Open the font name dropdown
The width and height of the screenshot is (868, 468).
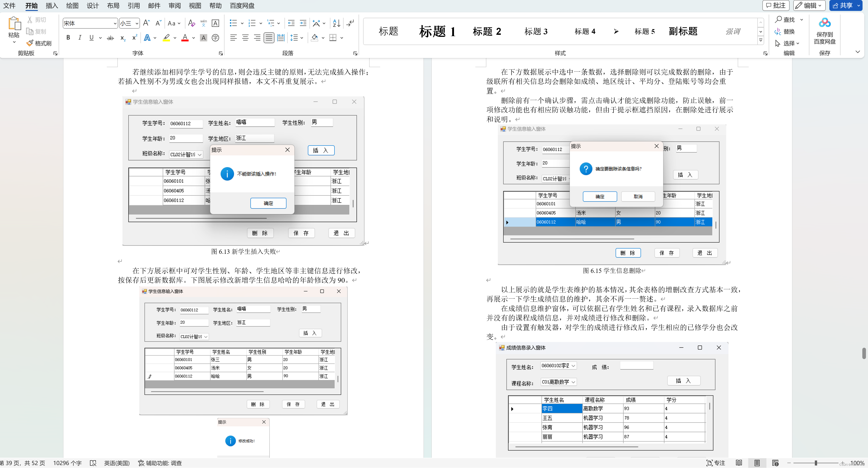pos(115,23)
